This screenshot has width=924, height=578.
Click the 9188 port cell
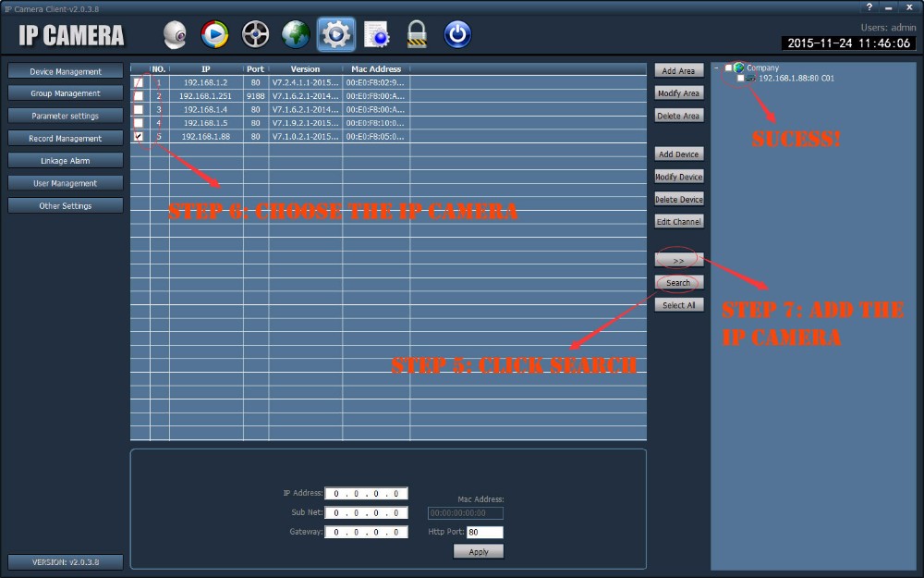coord(255,96)
